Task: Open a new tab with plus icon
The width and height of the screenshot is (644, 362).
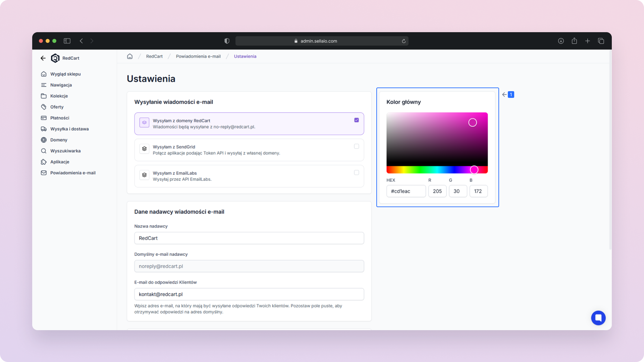Action: (588, 41)
